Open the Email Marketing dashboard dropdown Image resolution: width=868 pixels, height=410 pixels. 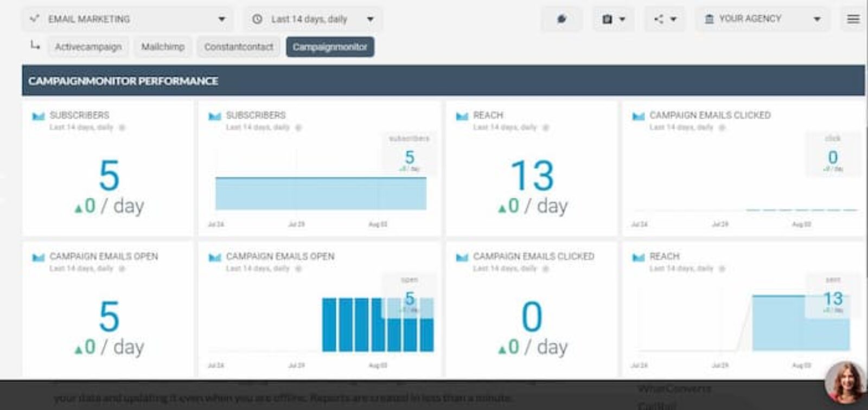pos(128,19)
